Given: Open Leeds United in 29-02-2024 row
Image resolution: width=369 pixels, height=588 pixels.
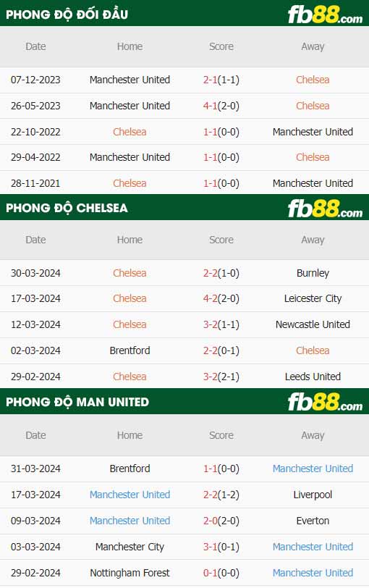Looking at the screenshot, I should [313, 377].
